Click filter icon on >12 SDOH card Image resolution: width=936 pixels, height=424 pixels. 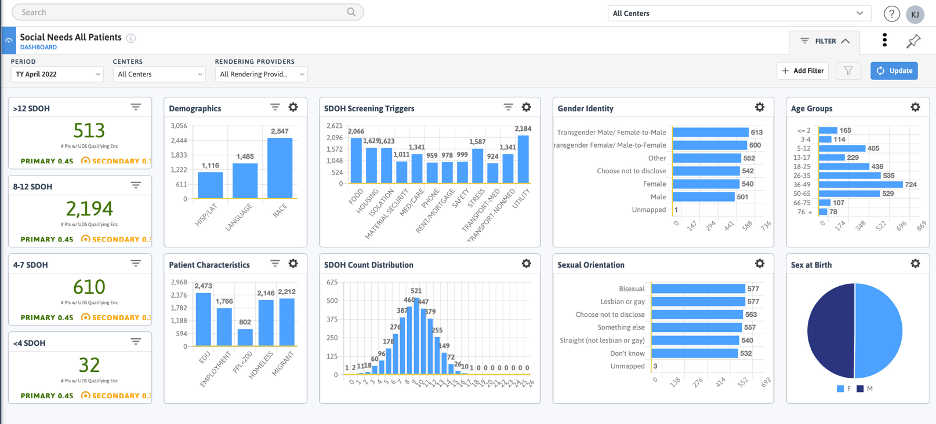pyautogui.click(x=136, y=107)
